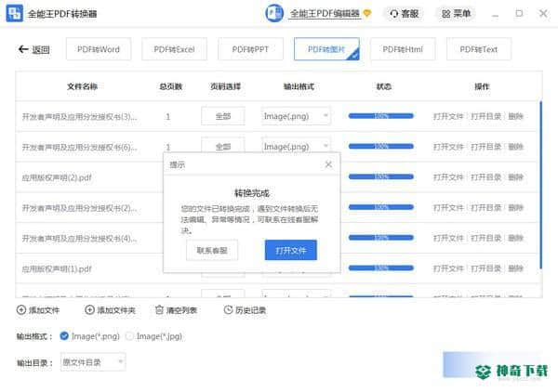This screenshot has height=392, width=558.
Task: Switch to PDF转Html tab
Action: (x=403, y=49)
